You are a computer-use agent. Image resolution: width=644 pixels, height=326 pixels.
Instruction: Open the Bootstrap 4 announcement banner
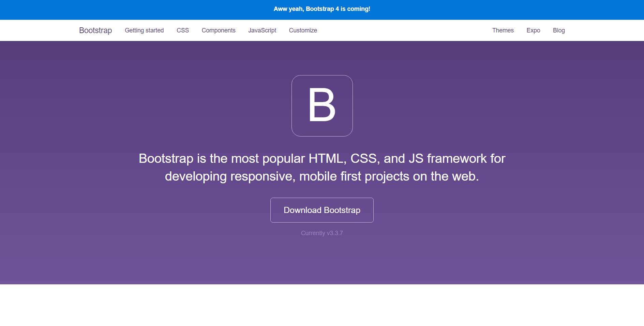322,9
